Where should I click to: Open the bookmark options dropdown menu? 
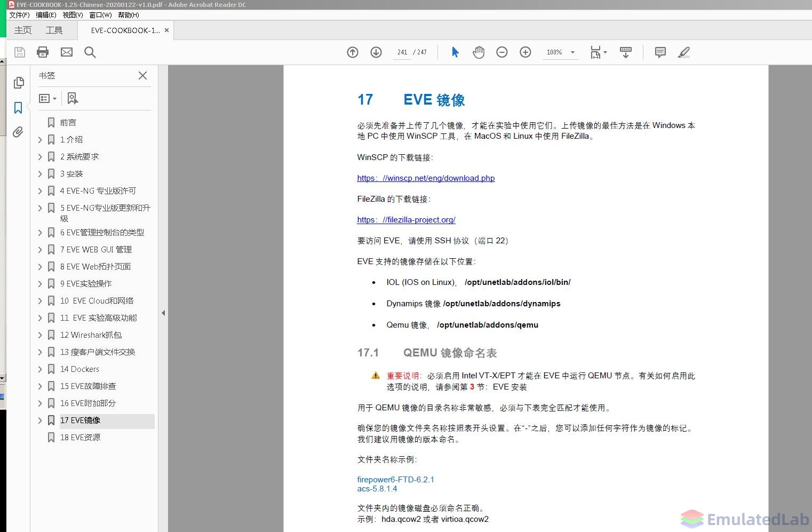coord(47,98)
